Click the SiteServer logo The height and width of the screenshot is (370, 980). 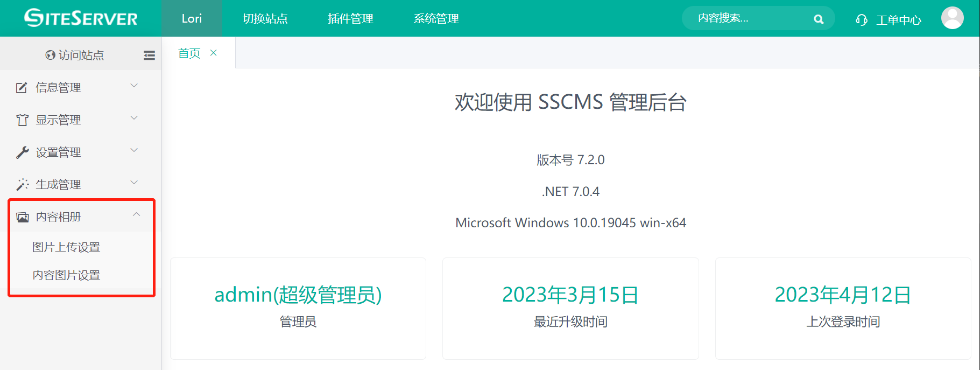(81, 18)
